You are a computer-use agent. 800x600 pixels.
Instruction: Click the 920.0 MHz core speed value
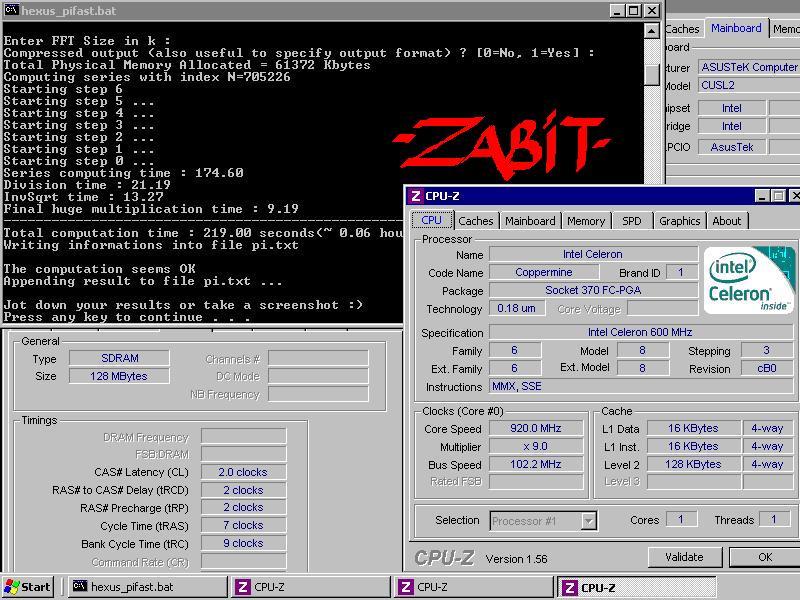pyautogui.click(x=536, y=429)
